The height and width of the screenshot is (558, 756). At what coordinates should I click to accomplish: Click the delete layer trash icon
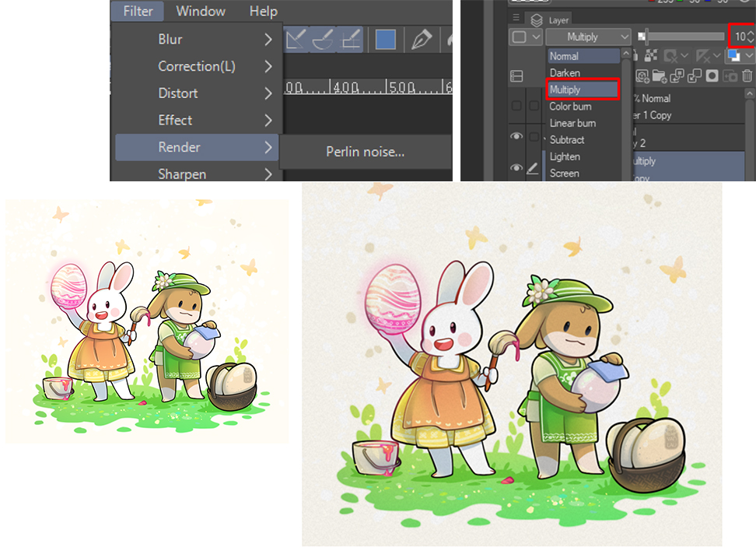click(747, 75)
